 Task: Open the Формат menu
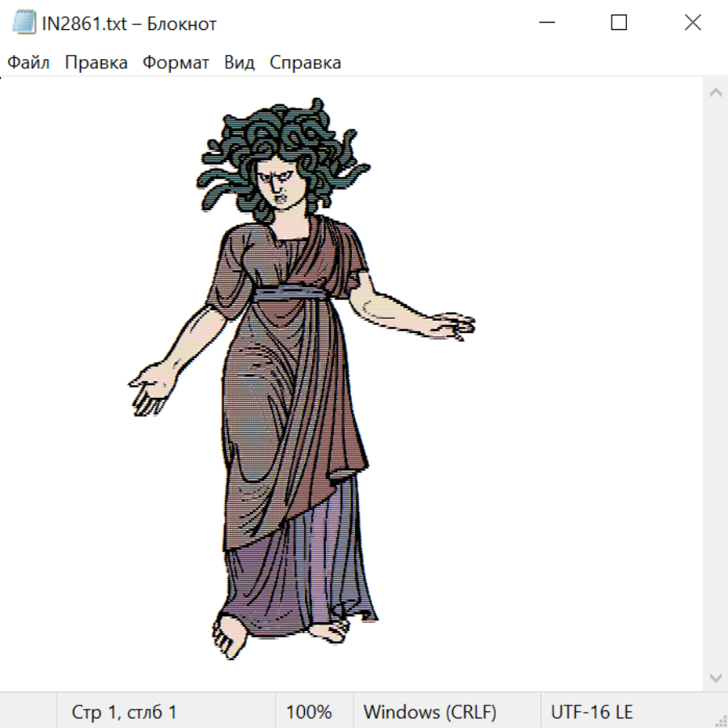(x=176, y=63)
